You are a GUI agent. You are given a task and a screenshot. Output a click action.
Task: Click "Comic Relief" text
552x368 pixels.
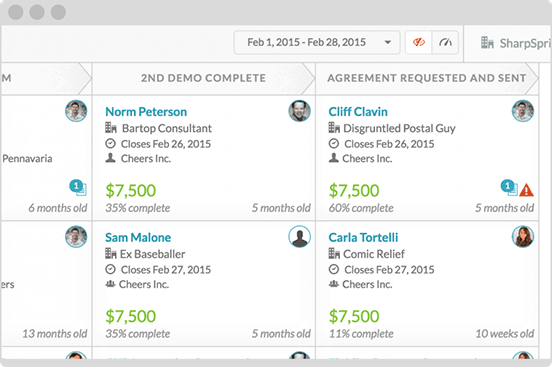point(374,254)
